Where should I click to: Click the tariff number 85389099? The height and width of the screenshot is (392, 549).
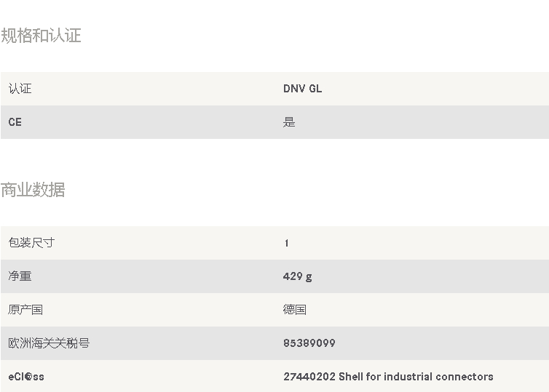309,343
